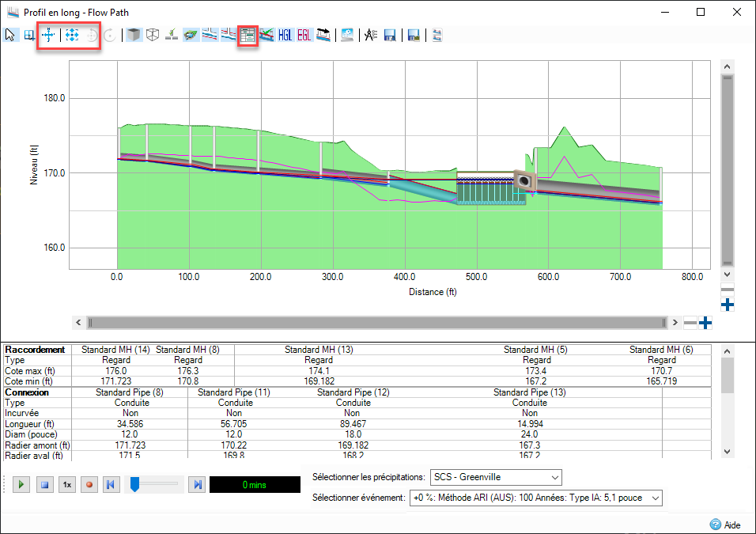Screen dimensions: 756x534
Task: Click the chart horizontal scrollbar right arrow
Action: tap(675, 323)
